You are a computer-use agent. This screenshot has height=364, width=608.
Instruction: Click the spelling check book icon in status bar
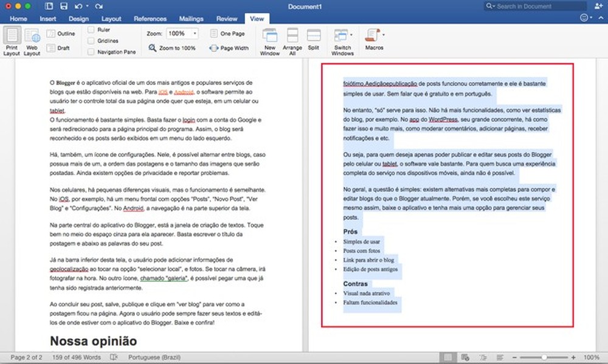click(114, 357)
